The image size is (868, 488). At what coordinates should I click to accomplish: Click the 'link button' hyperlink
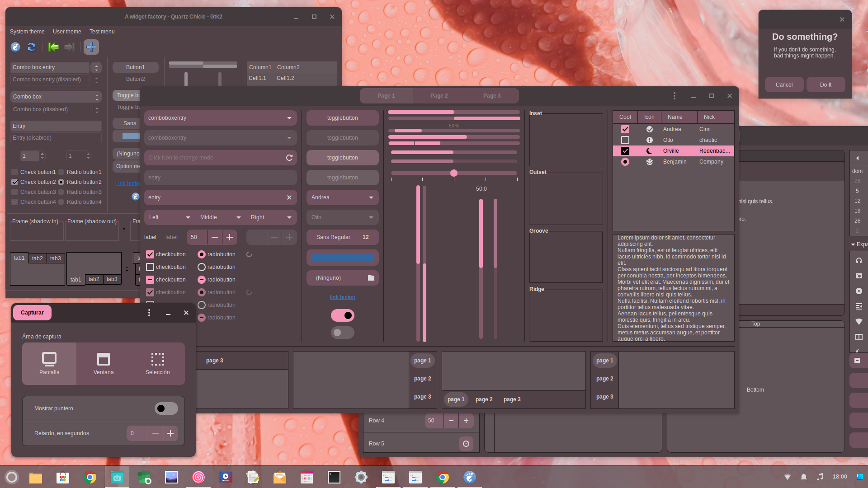click(342, 297)
